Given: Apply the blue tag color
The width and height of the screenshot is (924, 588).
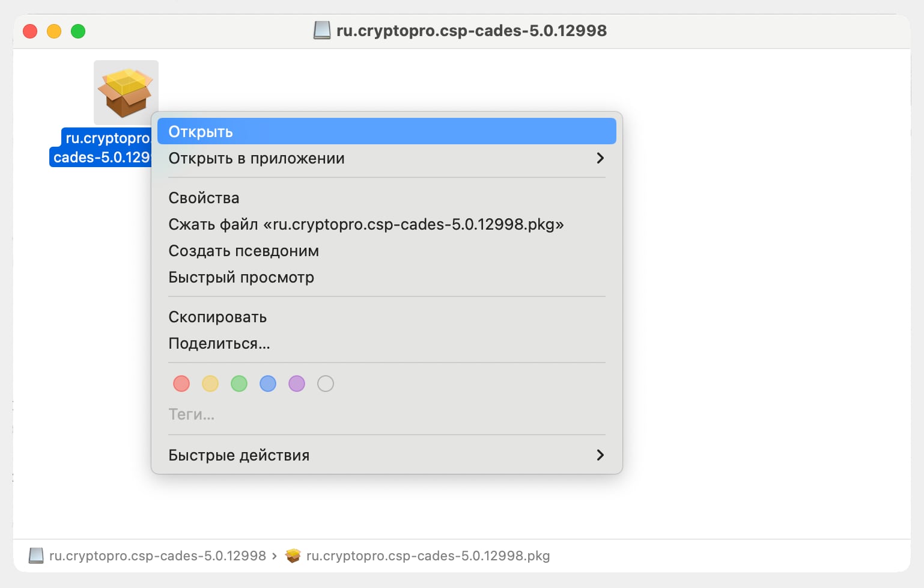Looking at the screenshot, I should click(268, 384).
